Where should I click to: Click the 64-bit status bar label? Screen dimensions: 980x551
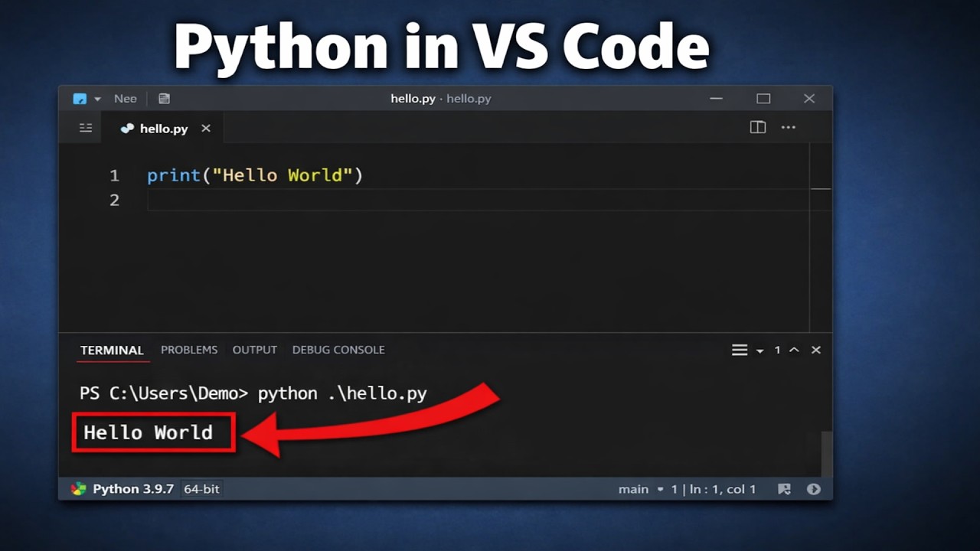coord(201,489)
